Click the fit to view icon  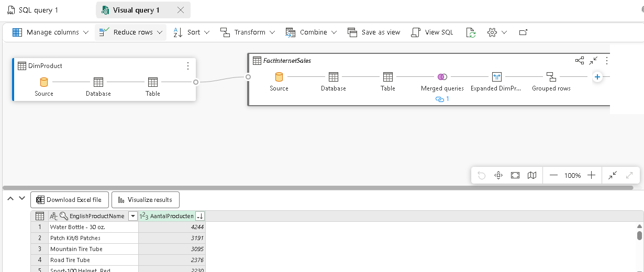point(515,175)
